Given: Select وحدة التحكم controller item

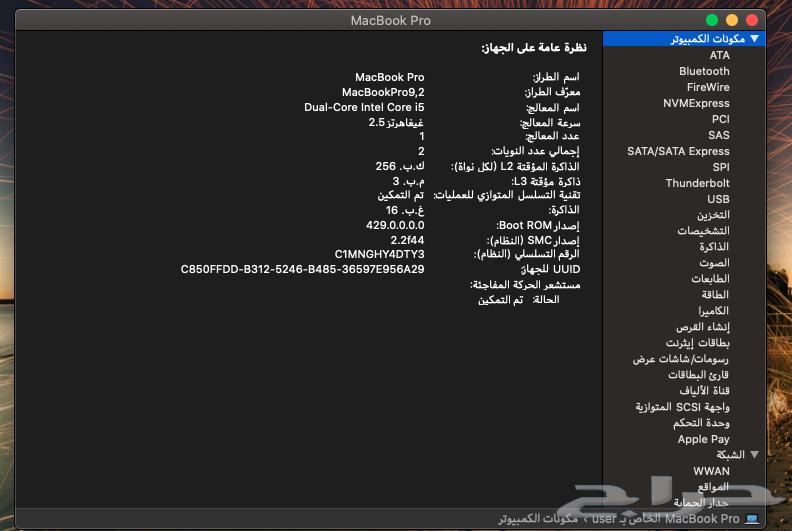Looking at the screenshot, I should [701, 423].
